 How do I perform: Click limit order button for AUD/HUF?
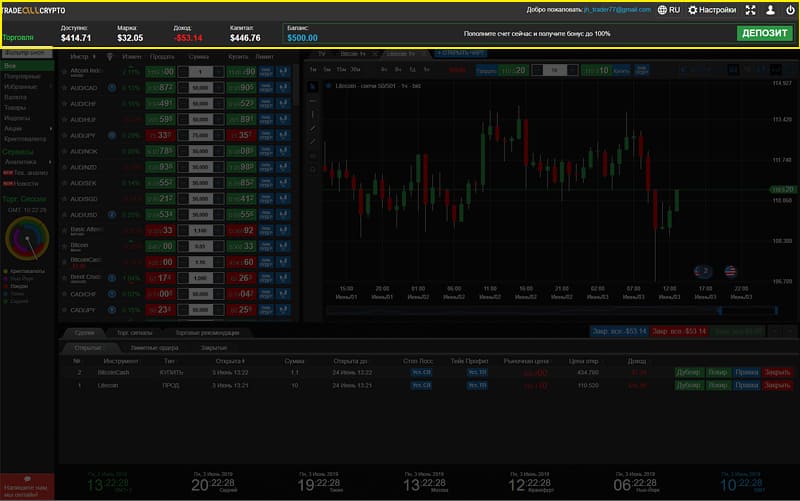[x=266, y=119]
